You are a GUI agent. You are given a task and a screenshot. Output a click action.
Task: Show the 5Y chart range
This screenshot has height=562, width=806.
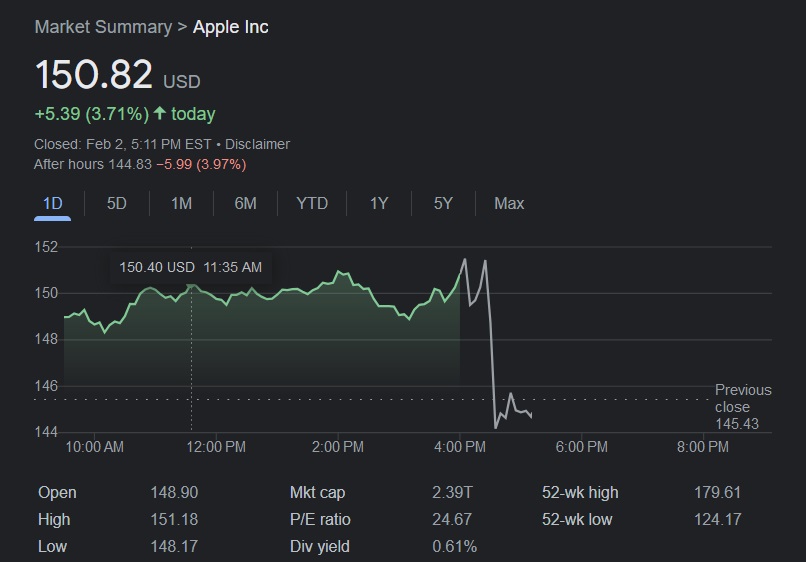coord(443,204)
